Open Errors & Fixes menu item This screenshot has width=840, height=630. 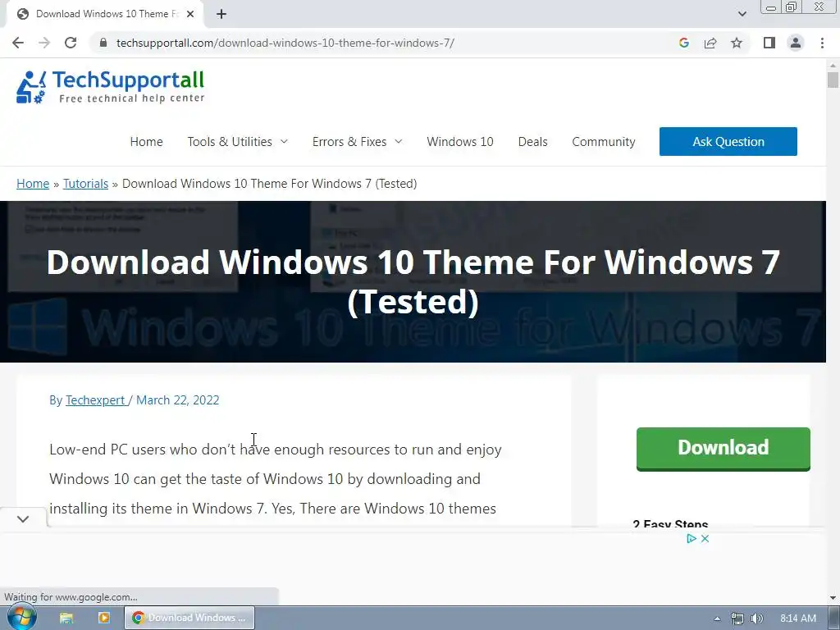click(x=349, y=141)
